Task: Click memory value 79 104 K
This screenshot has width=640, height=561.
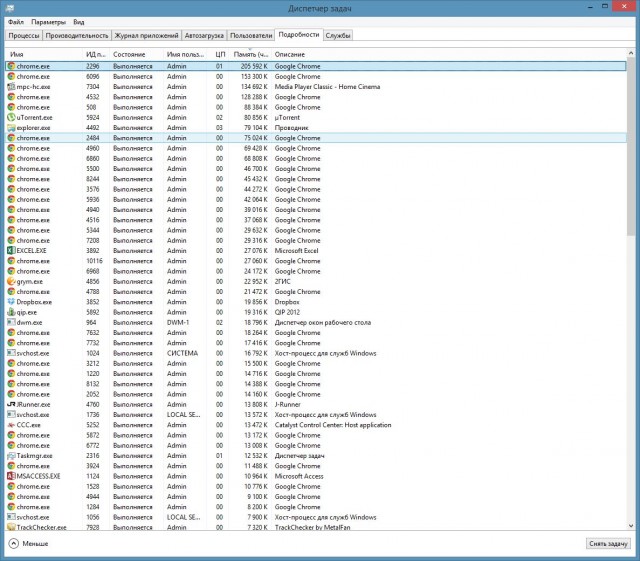Action: (256, 128)
